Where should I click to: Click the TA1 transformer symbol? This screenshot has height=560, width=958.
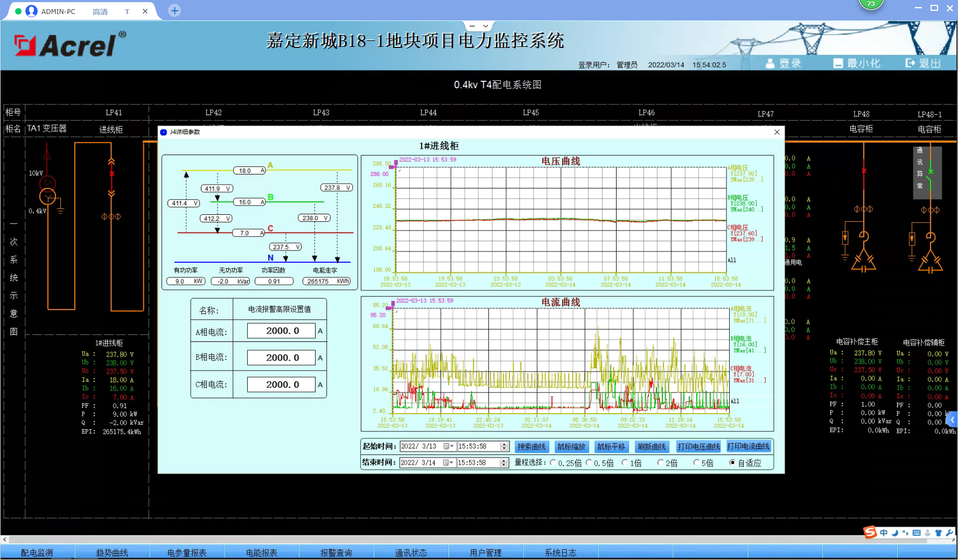click(47, 190)
